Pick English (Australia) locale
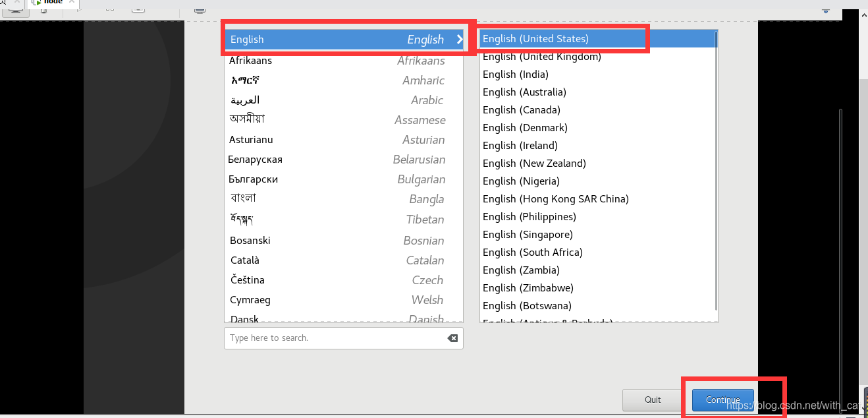This screenshot has height=418, width=868. (597, 92)
